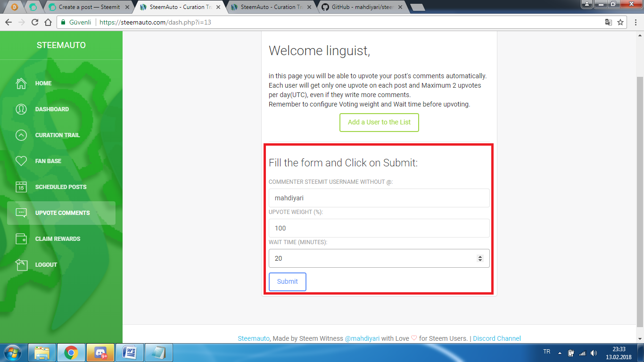The width and height of the screenshot is (644, 362).
Task: Show hidden tray icons arrow
Action: (x=560, y=353)
